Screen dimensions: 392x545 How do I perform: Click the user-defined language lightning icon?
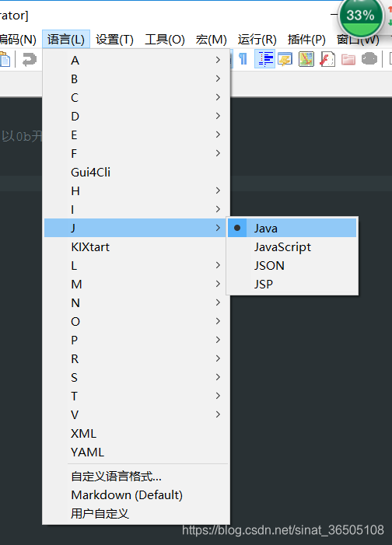point(285,59)
